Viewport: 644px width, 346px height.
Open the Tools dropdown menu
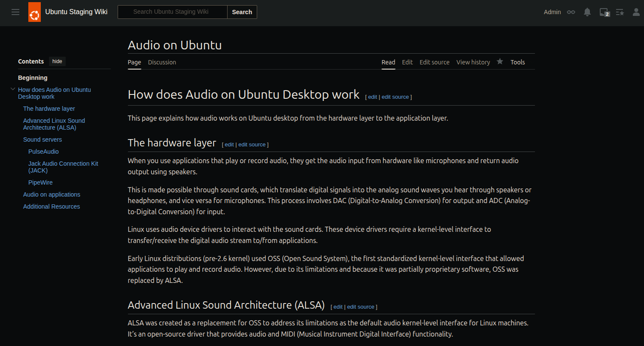point(517,62)
